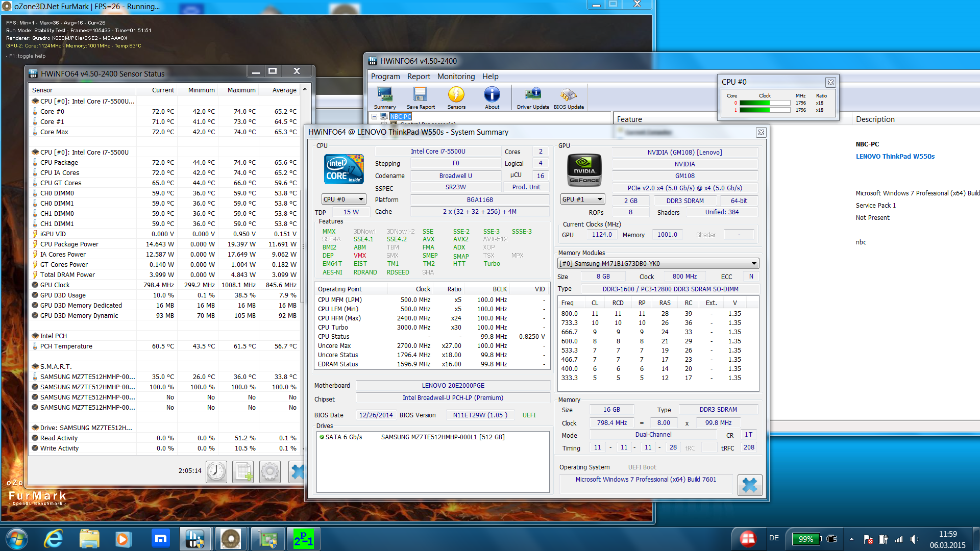The width and height of the screenshot is (980, 551).
Task: Click the Save Report toolbar icon
Action: coord(421,98)
